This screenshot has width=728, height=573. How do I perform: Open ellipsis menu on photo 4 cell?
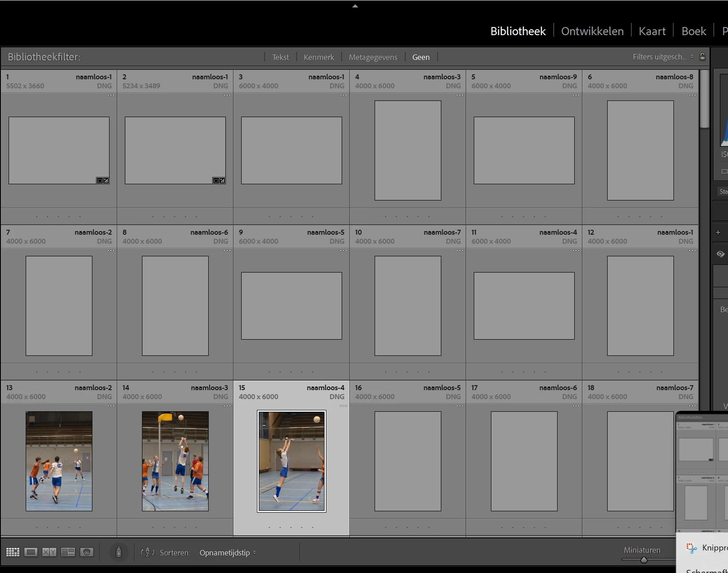tap(460, 95)
